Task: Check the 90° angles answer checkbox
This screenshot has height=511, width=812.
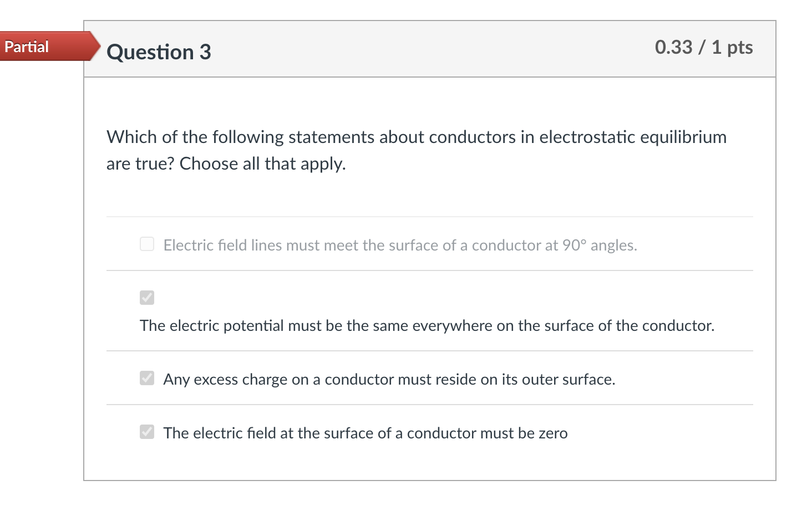Action: [x=147, y=244]
